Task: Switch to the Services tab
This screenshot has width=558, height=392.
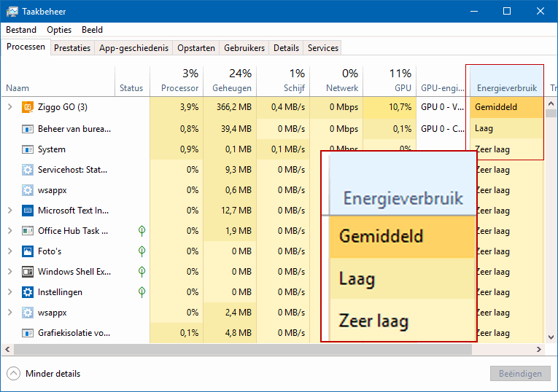Action: coord(323,48)
